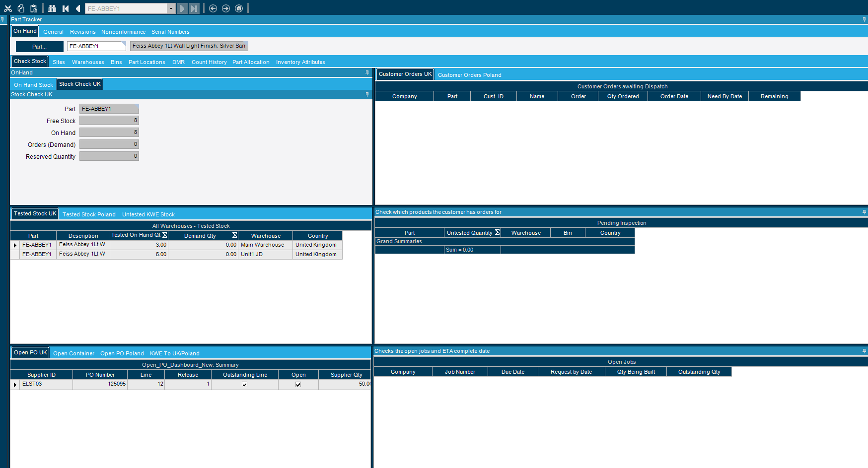Open the Part Allocation tab
The height and width of the screenshot is (468, 868).
(x=251, y=62)
